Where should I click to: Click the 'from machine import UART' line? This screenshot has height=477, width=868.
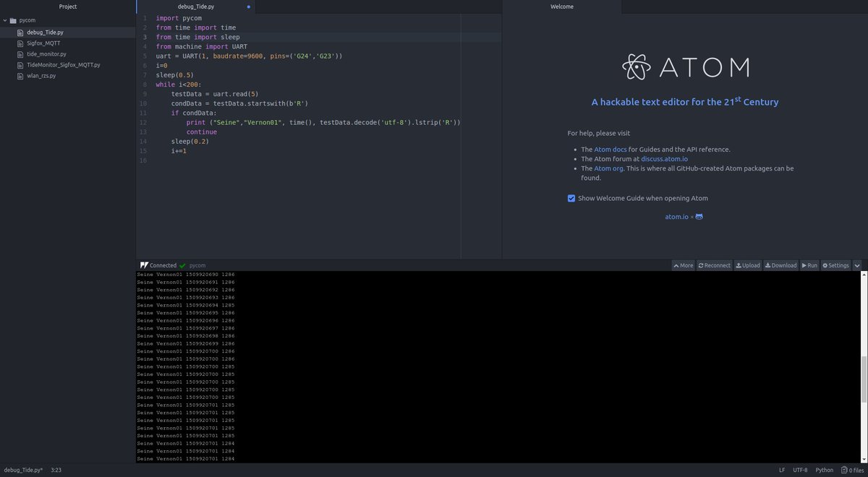tap(201, 46)
